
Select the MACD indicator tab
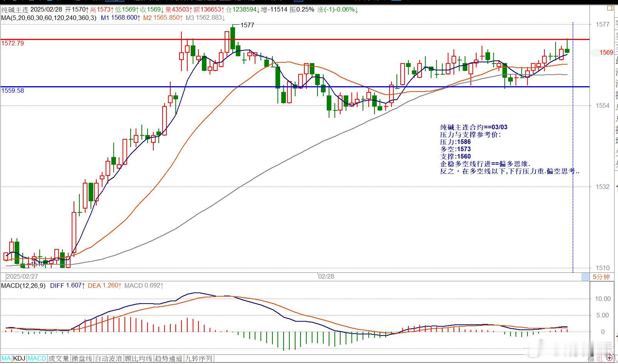(37, 359)
